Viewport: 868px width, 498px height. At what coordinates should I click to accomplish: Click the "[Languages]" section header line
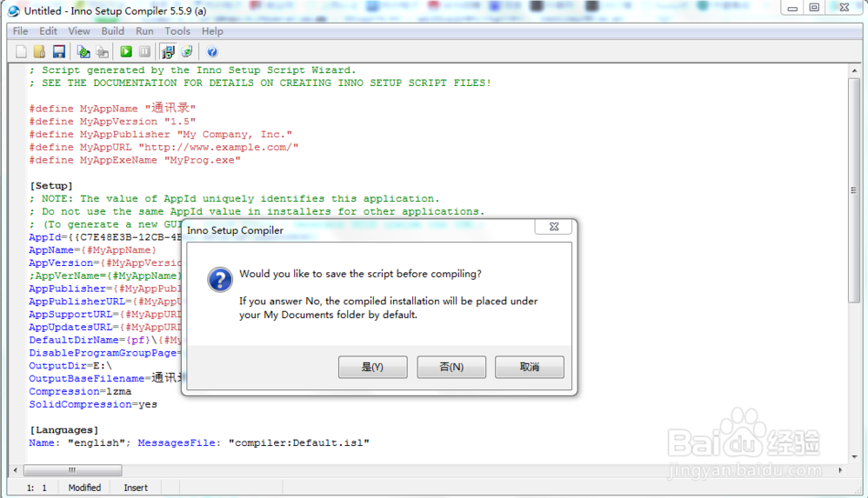[63, 430]
